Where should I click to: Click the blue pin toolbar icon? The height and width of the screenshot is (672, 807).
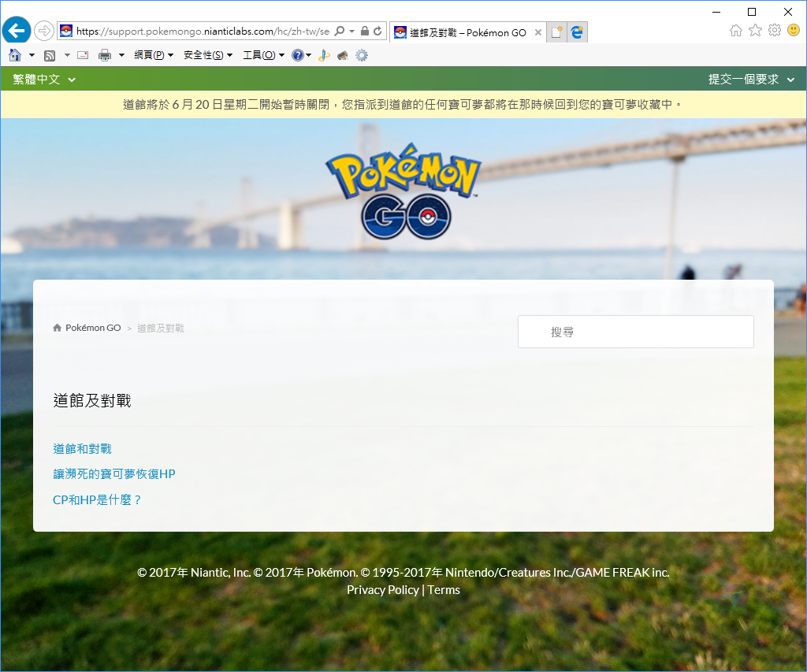[324, 55]
